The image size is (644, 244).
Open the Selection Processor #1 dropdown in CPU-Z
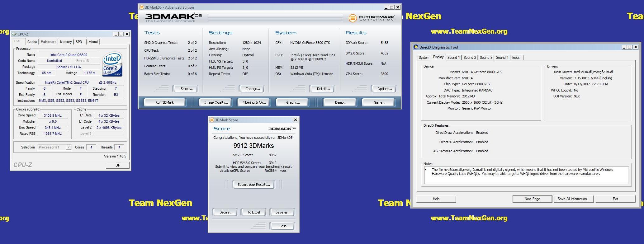69,147
